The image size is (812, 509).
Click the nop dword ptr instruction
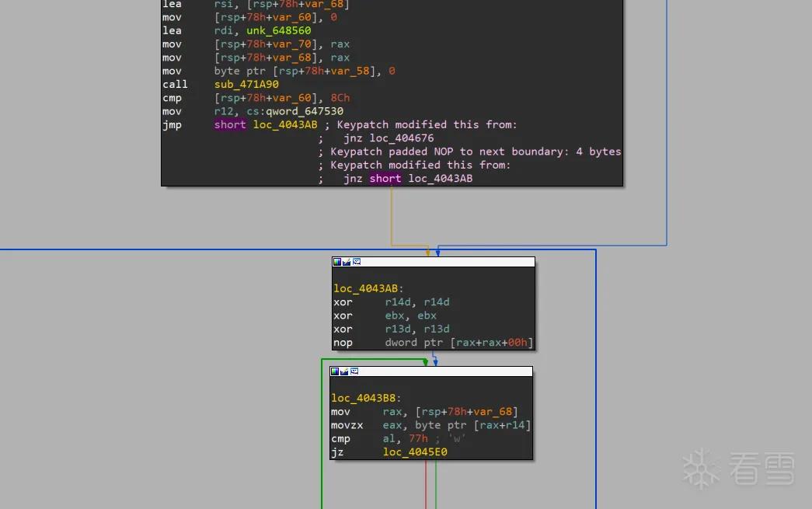(433, 342)
